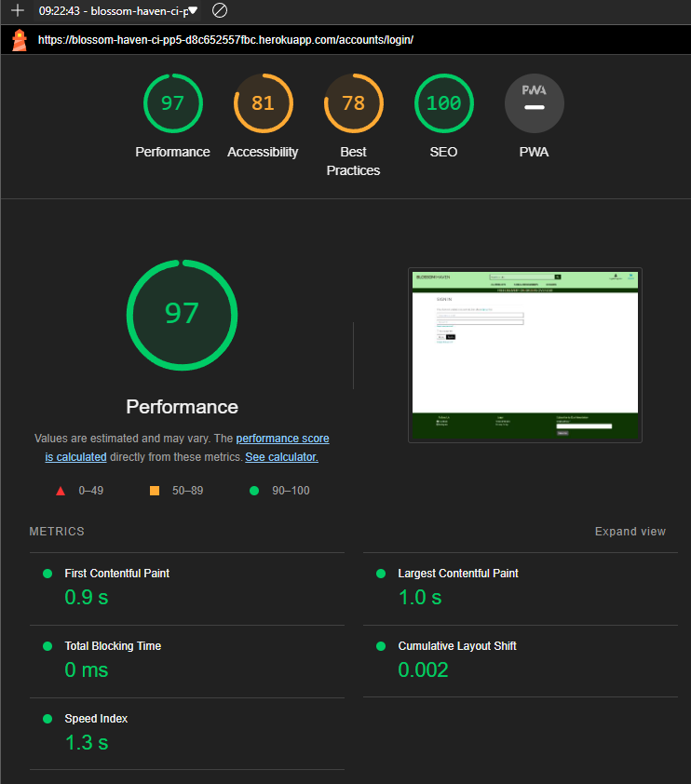Click the green circle 90–100 legend icon
This screenshot has width=691, height=784.
pos(254,491)
